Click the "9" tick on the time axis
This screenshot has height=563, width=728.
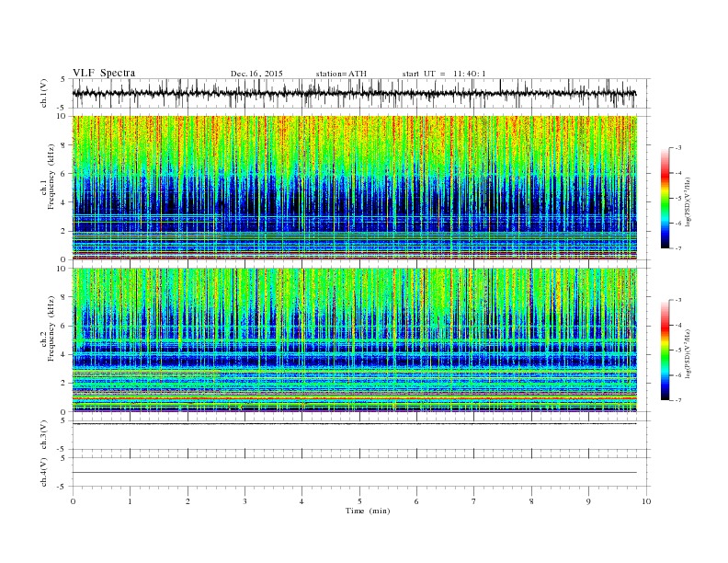pyautogui.click(x=588, y=501)
